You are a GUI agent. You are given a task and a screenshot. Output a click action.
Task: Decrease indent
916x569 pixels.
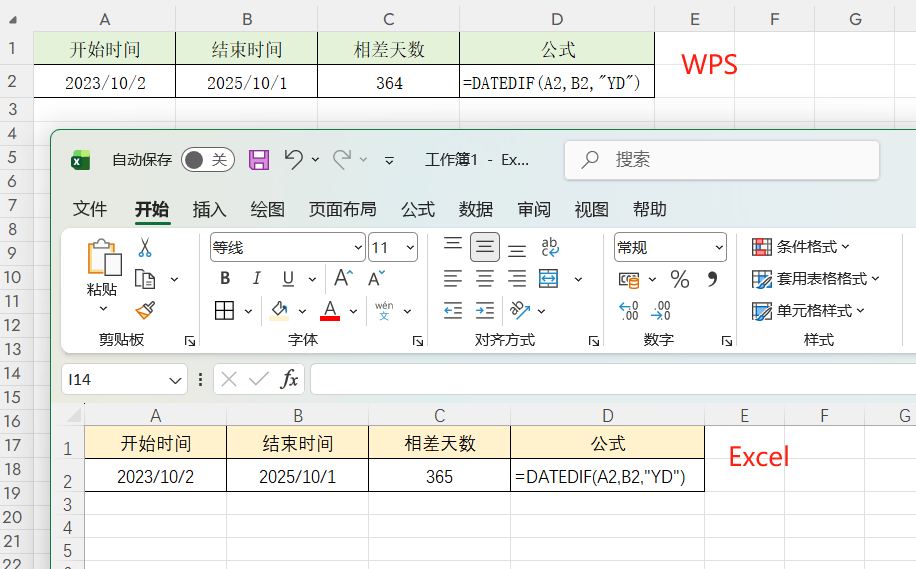tap(453, 310)
